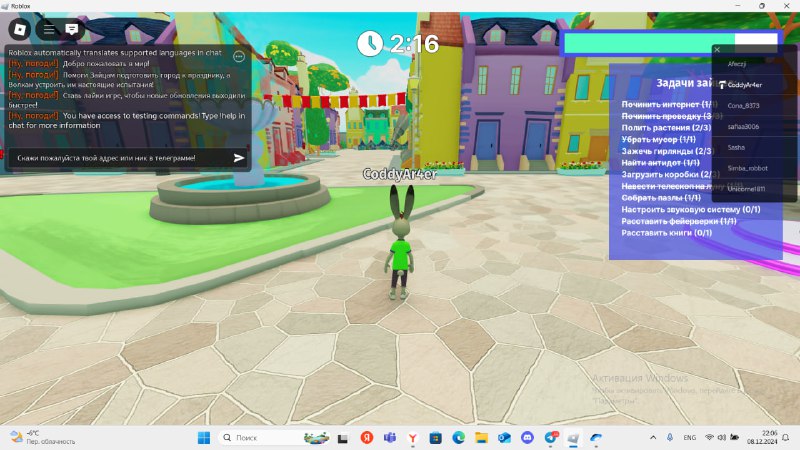Click the microphone tray icon
The image size is (800, 450).
[669, 437]
